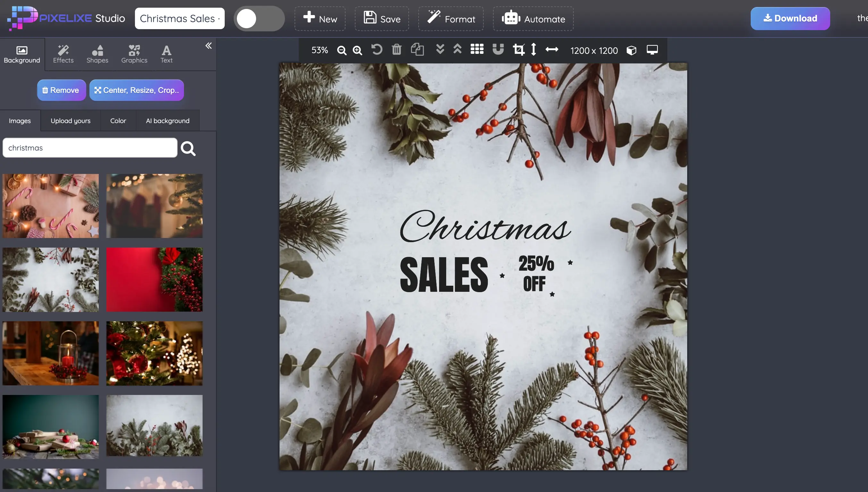Duplicate the selected element
This screenshot has width=868, height=492.
[x=418, y=50]
